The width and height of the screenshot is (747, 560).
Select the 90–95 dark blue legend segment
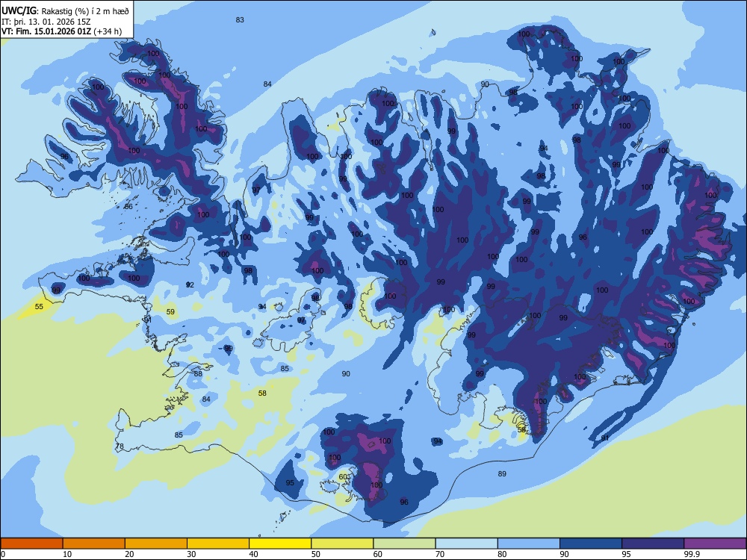point(590,544)
